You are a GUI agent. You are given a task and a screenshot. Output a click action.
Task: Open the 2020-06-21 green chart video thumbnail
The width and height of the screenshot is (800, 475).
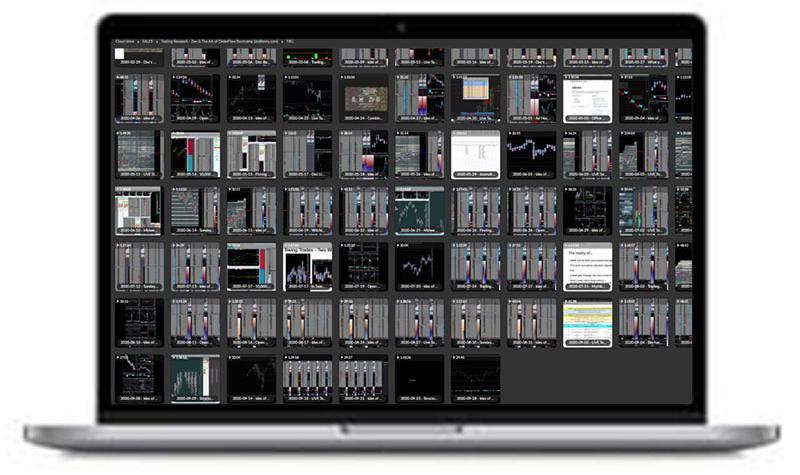419,210
